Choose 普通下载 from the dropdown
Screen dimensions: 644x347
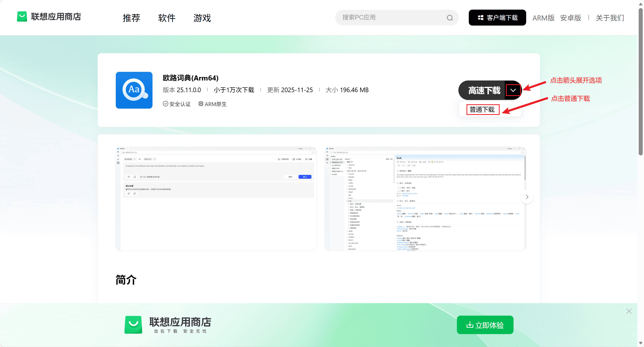(x=482, y=110)
